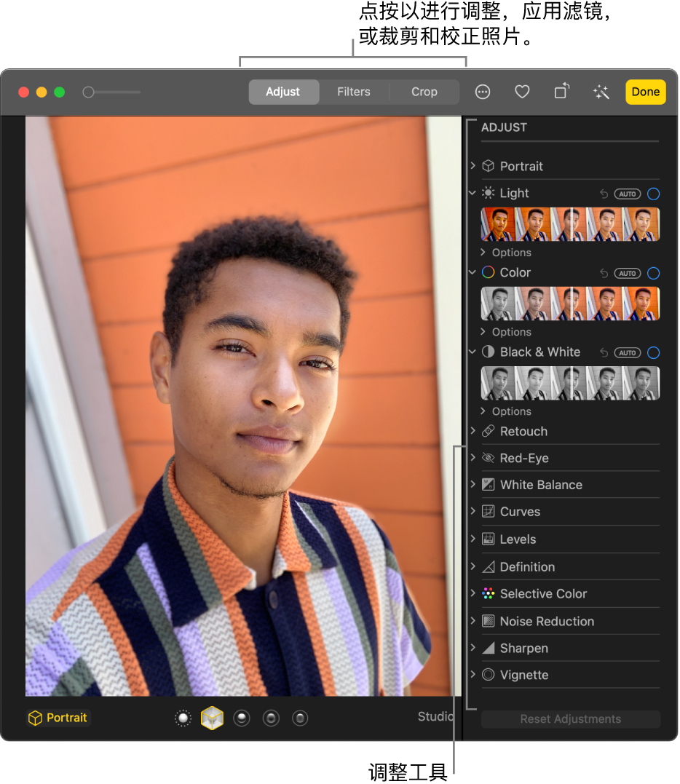The image size is (680, 784).
Task: Click the zoom slider knob
Action: (89, 92)
